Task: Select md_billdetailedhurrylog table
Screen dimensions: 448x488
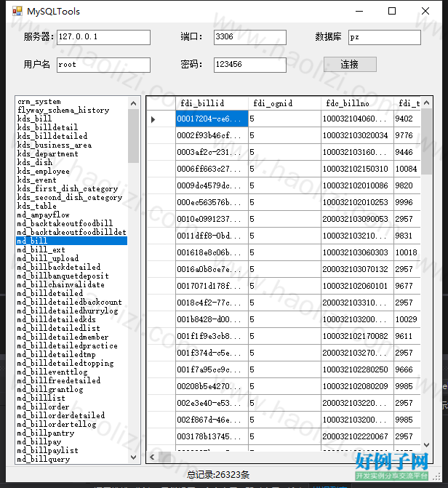Action: pyautogui.click(x=71, y=311)
